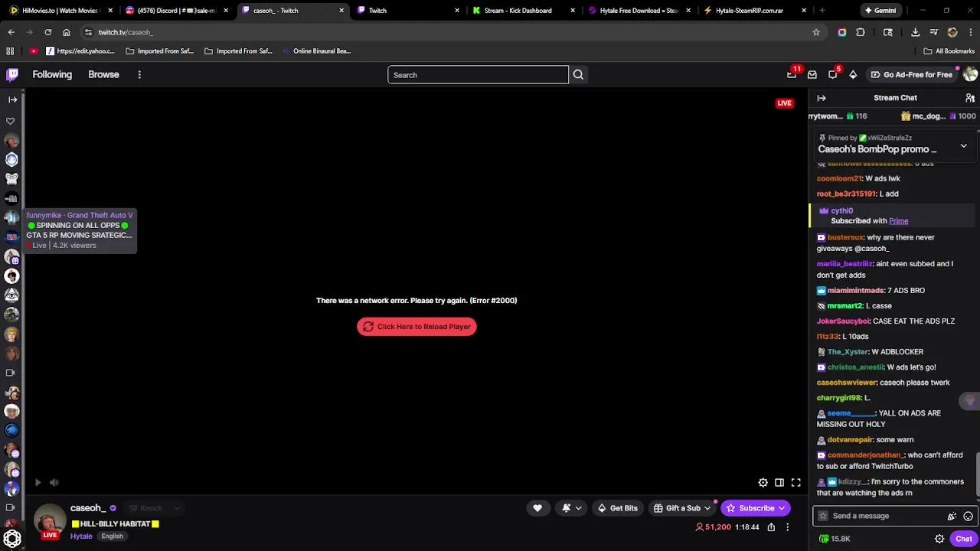Click the bits diamond icon in top bar

tap(853, 74)
